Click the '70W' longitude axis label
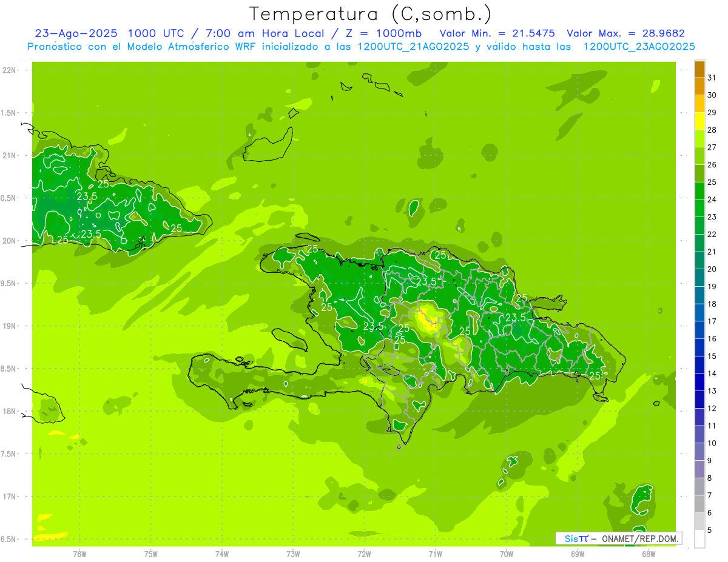The height and width of the screenshot is (562, 728). (x=507, y=554)
